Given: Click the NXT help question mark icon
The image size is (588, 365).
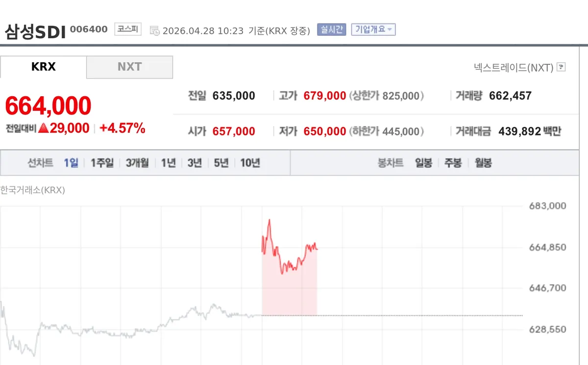Looking at the screenshot, I should click(x=562, y=67).
